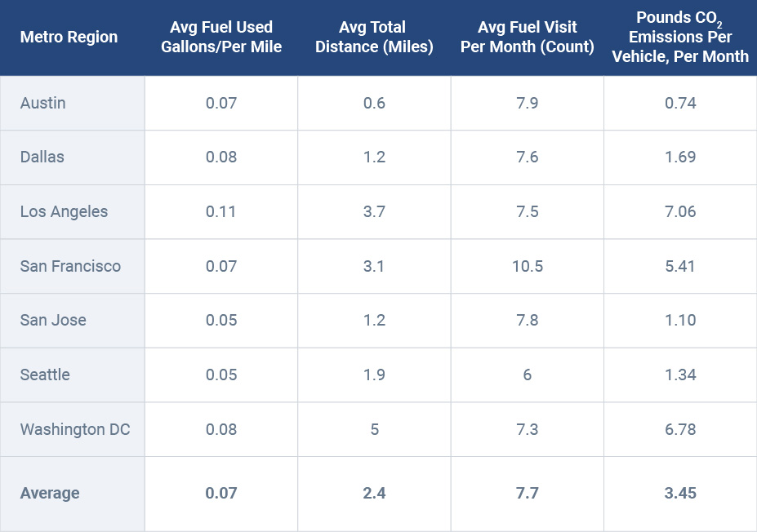The image size is (757, 532).
Task: Select Austin emissions value 0.74
Action: (x=680, y=103)
